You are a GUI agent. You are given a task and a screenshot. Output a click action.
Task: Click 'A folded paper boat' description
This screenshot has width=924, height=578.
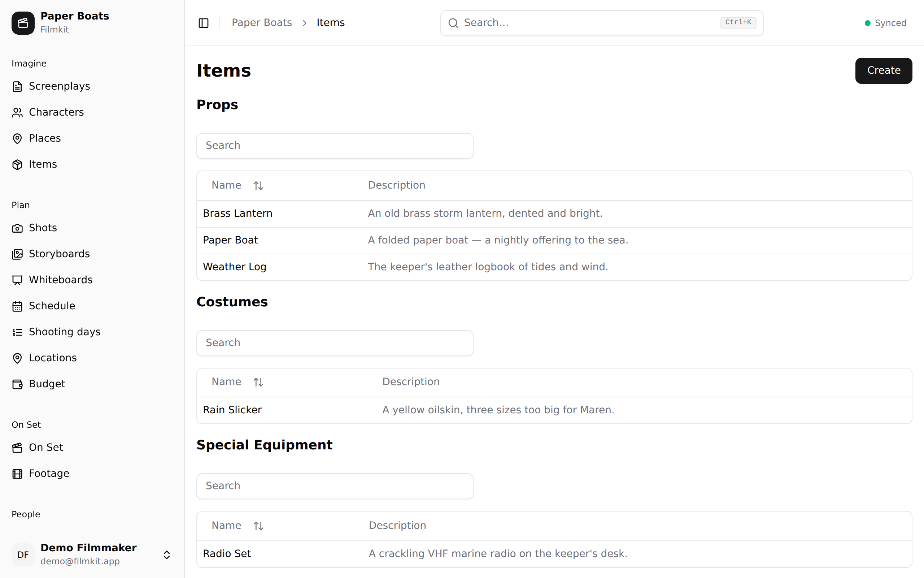498,240
